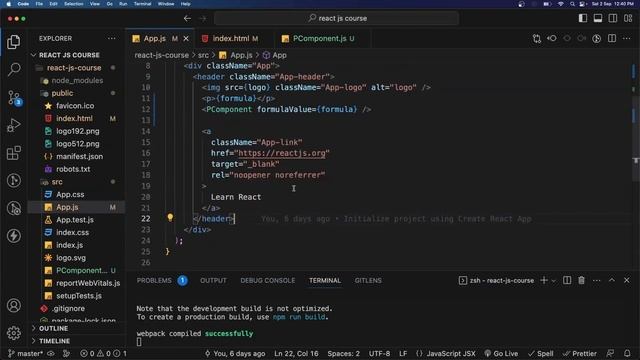Open macOS Spotlight search icon
This screenshot has width=640, height=360.
tap(572, 4)
